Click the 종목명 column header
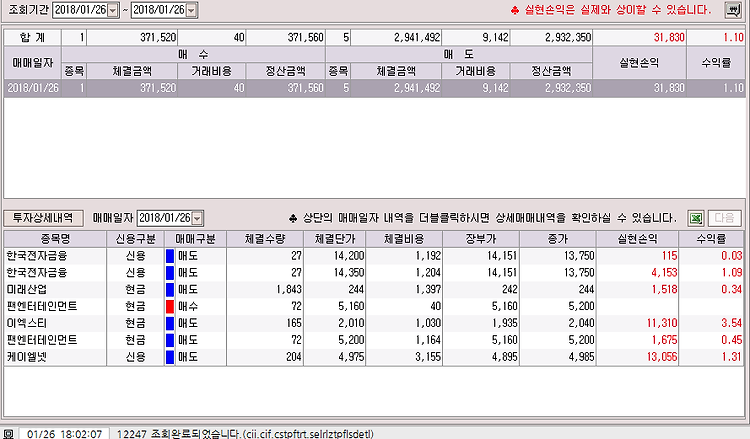The width and height of the screenshot is (750, 439). coord(55,239)
